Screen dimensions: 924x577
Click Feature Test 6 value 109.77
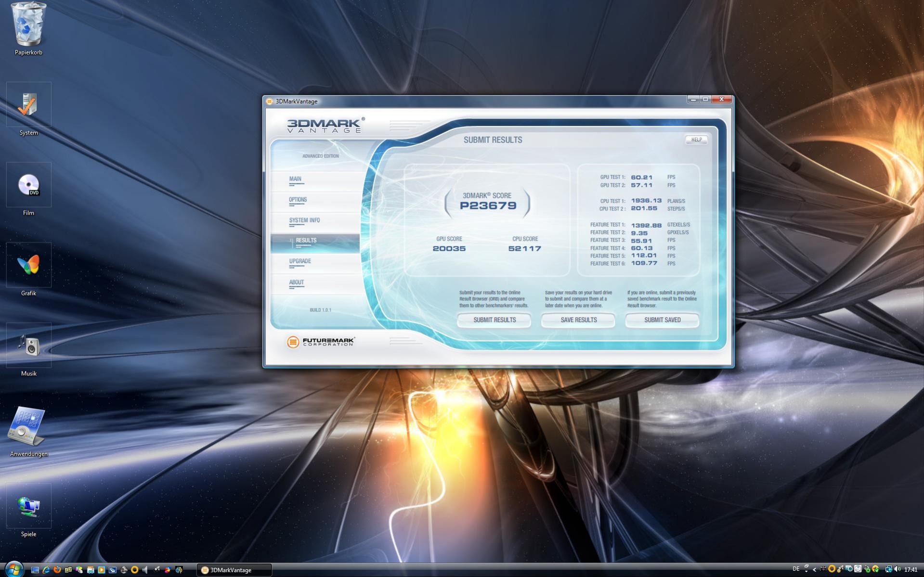[x=644, y=263]
